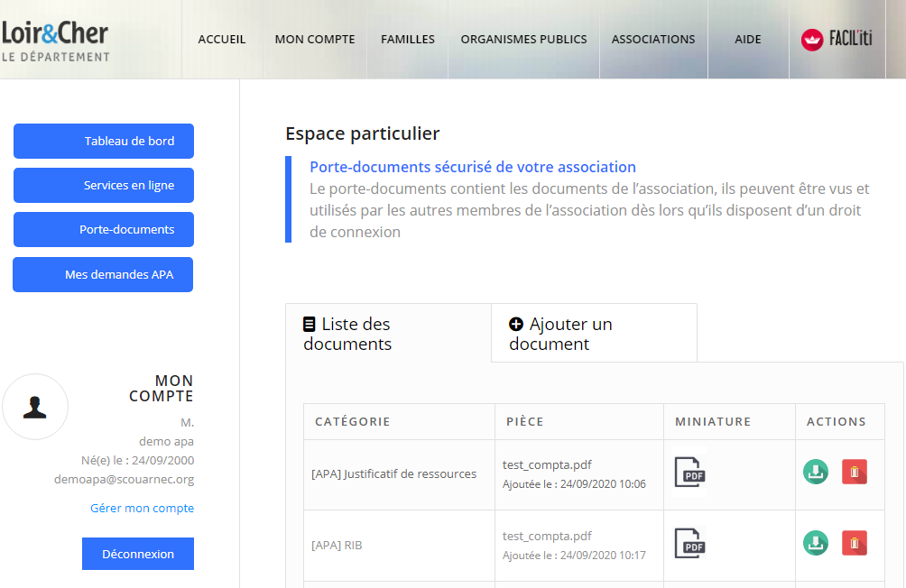This screenshot has width=906, height=588.
Task: Select ASSOCIATIONS in the top menu
Action: point(653,40)
